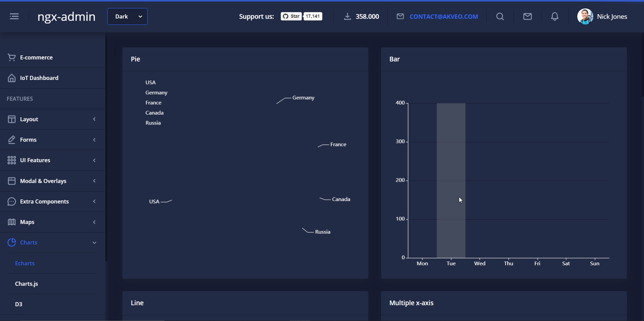Click Nick Jones avatar picture
Screen dimensions: 644x321
pos(585,16)
